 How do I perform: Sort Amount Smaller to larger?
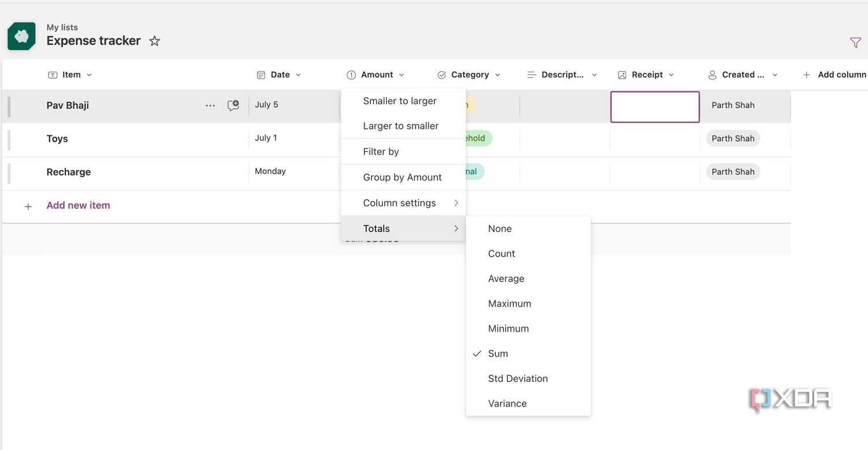(403, 101)
